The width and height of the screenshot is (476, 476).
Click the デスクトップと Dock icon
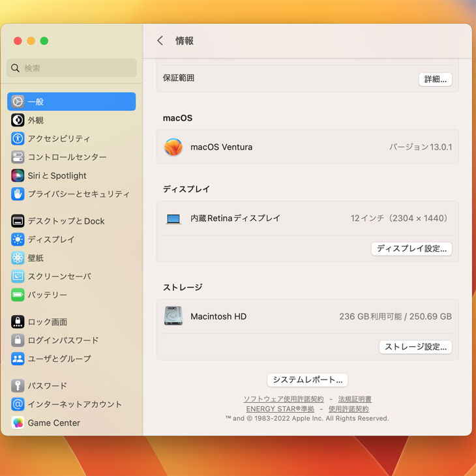pos(18,221)
